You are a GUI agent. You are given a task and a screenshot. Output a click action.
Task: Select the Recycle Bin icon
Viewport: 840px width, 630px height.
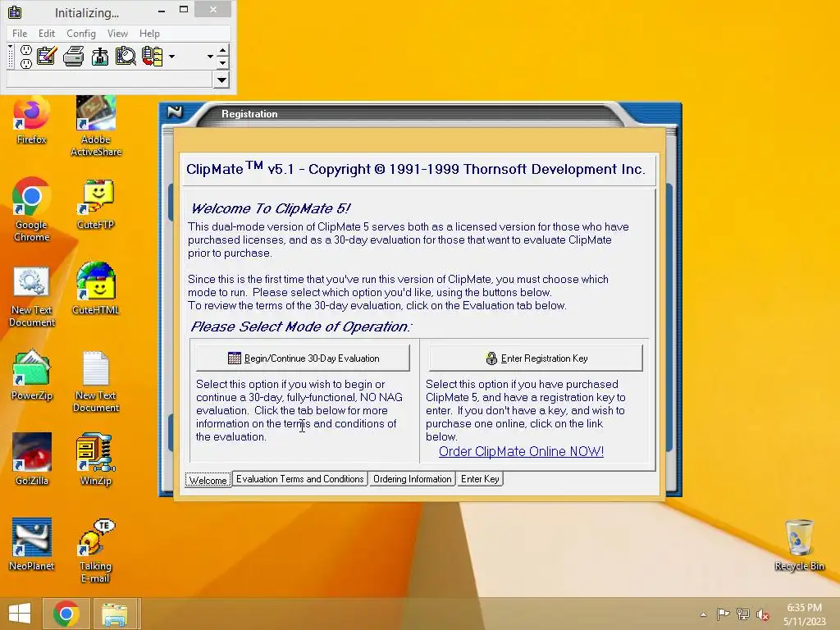799,546
